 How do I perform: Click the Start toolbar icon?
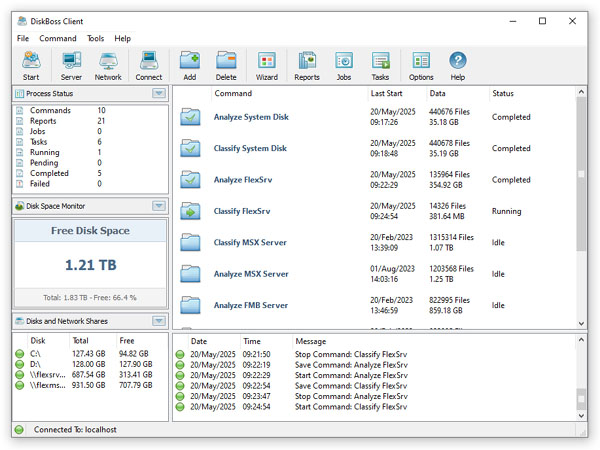coord(31,65)
